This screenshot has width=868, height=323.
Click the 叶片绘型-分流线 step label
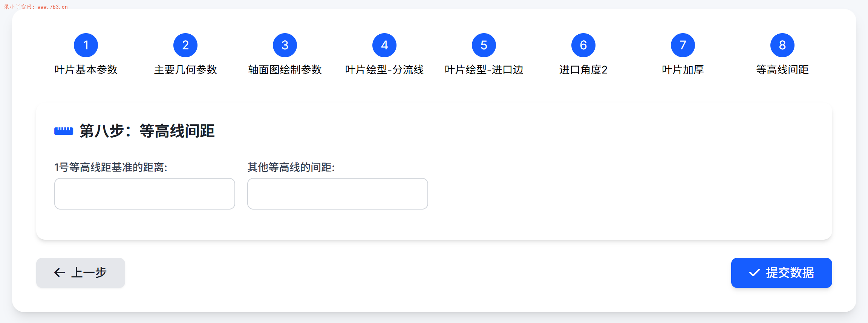click(384, 70)
